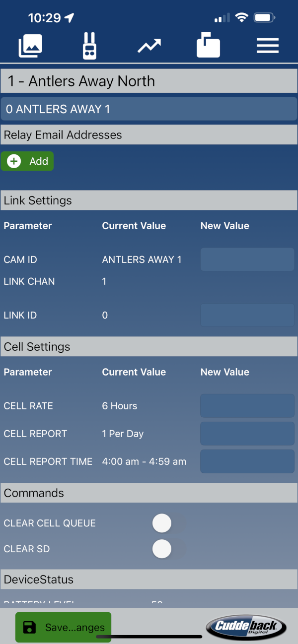Image resolution: width=298 pixels, height=644 pixels.
Task: View the trend chart icon
Action: pos(149,46)
